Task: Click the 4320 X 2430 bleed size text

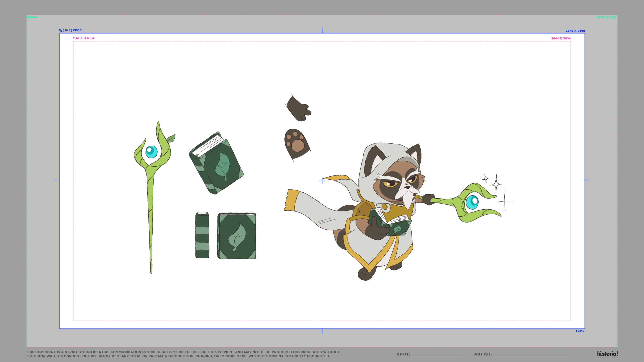Action: point(606,17)
